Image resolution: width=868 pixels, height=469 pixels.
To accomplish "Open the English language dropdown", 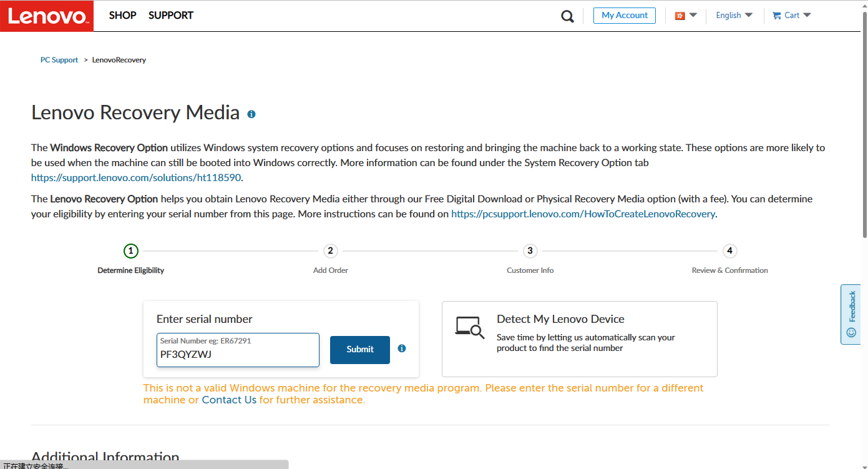I will click(734, 15).
